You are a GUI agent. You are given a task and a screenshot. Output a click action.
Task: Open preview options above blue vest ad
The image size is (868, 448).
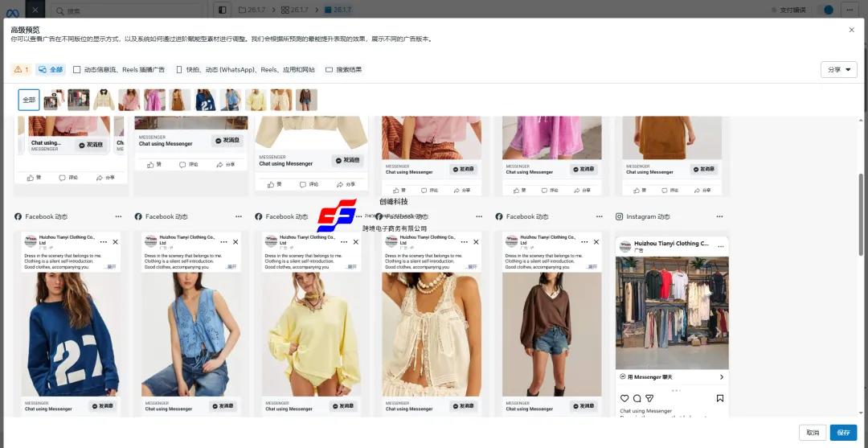pyautogui.click(x=239, y=216)
